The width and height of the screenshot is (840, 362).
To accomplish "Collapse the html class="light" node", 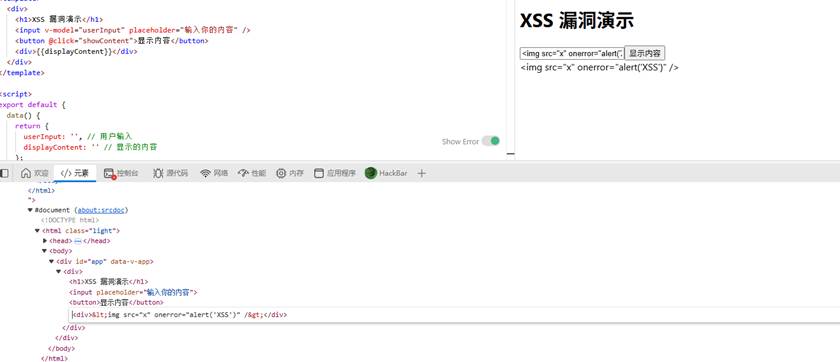I will (x=38, y=231).
